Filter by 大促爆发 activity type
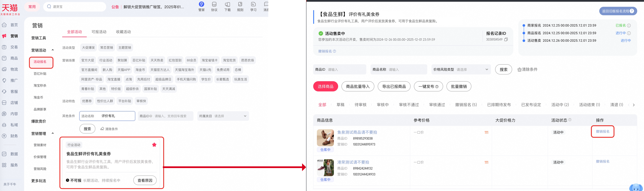The width and height of the screenshot is (644, 191). click(89, 47)
